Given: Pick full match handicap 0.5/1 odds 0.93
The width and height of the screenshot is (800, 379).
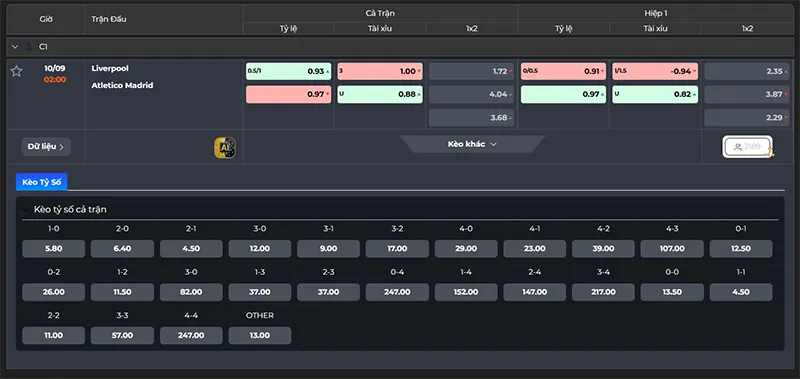Looking at the screenshot, I should [288, 71].
